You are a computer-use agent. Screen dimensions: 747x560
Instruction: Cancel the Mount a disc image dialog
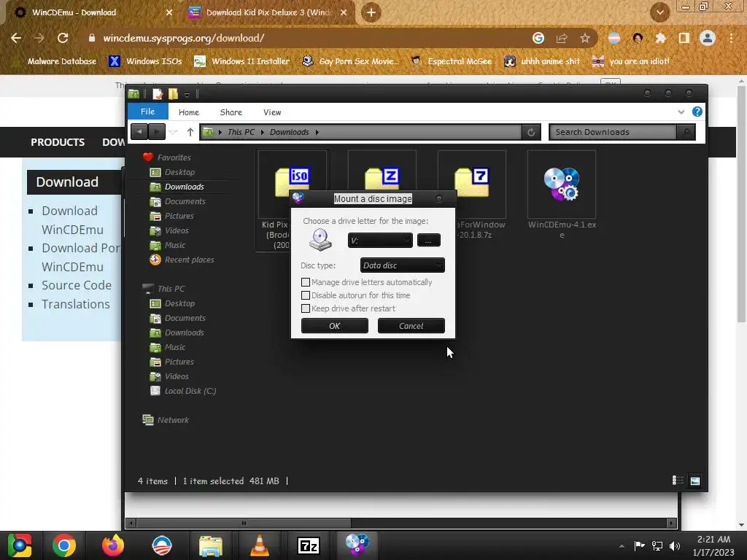pyautogui.click(x=411, y=326)
